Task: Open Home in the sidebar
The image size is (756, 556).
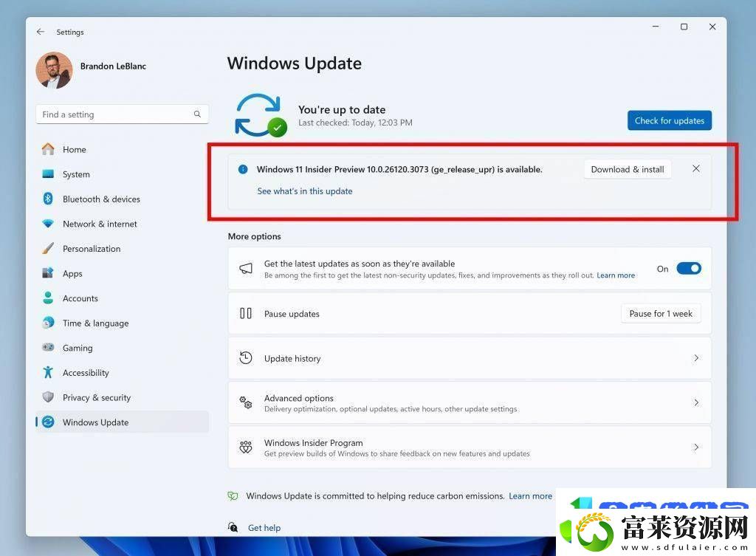Action: click(122, 149)
